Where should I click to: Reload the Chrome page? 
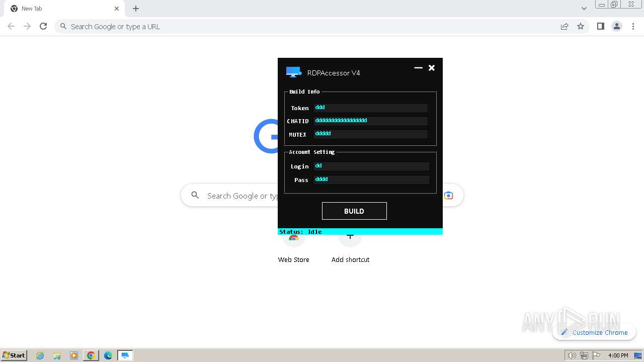coord(43,26)
